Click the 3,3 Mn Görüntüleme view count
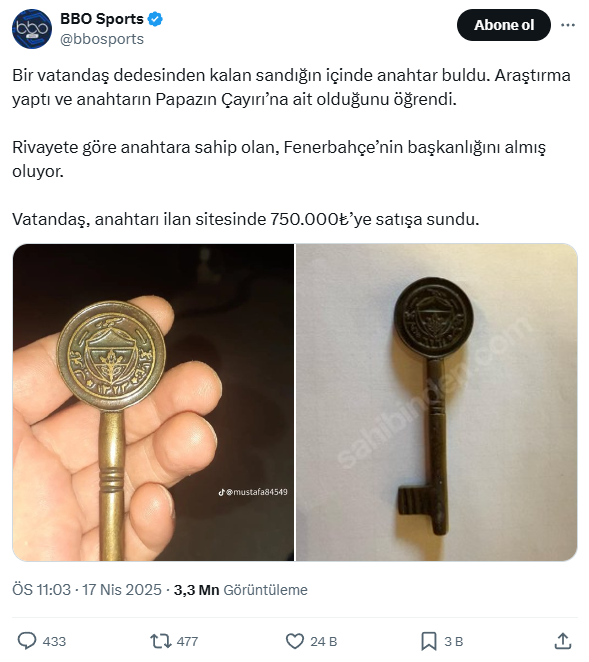 click(241, 590)
